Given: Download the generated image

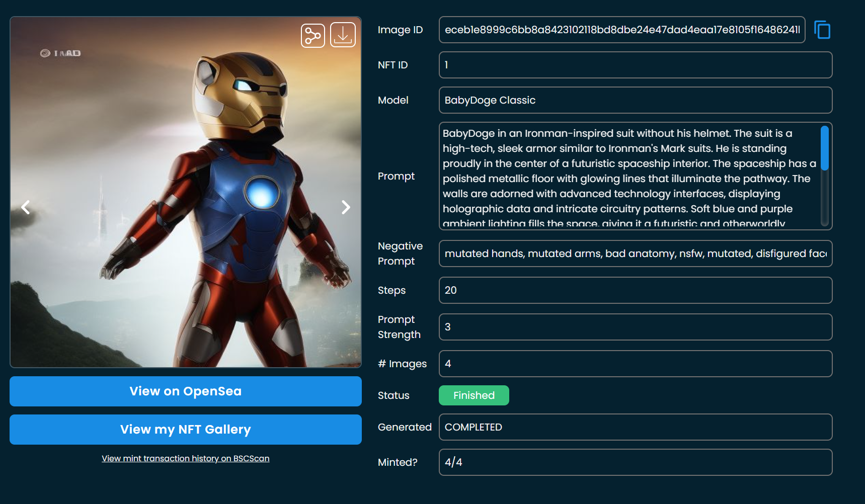Looking at the screenshot, I should pos(343,35).
